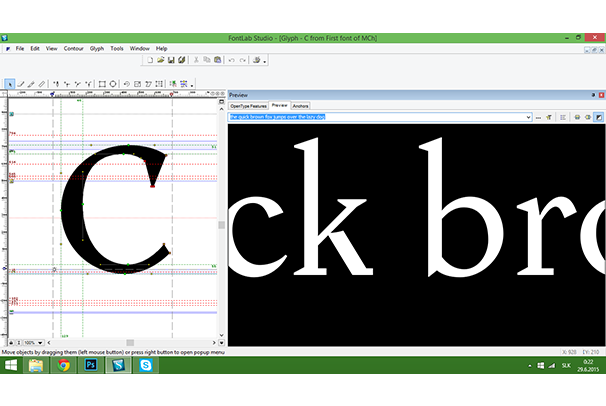This screenshot has height=406, width=606.
Task: Switch to the OpenType Features tab
Action: click(248, 105)
